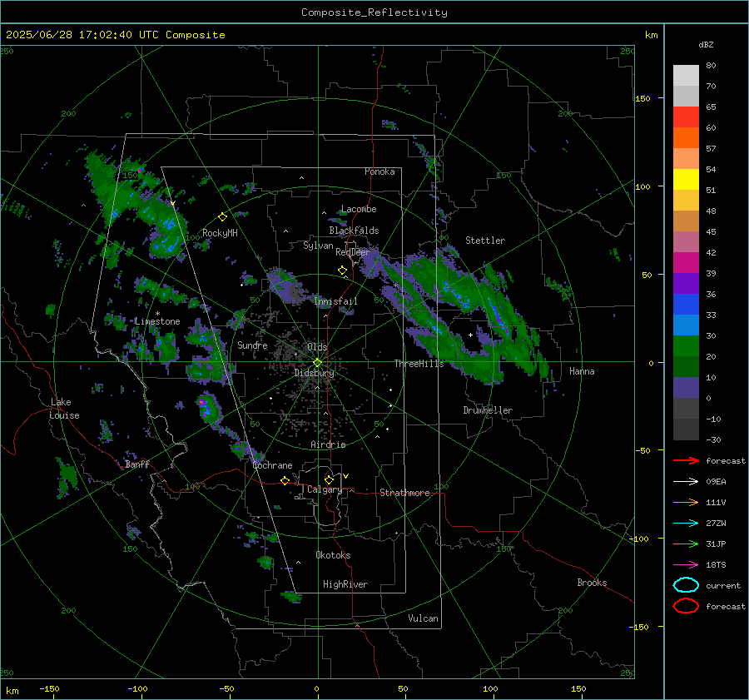Click the red forecast arrow in legend
The height and width of the screenshot is (700, 749).
[x=686, y=460]
